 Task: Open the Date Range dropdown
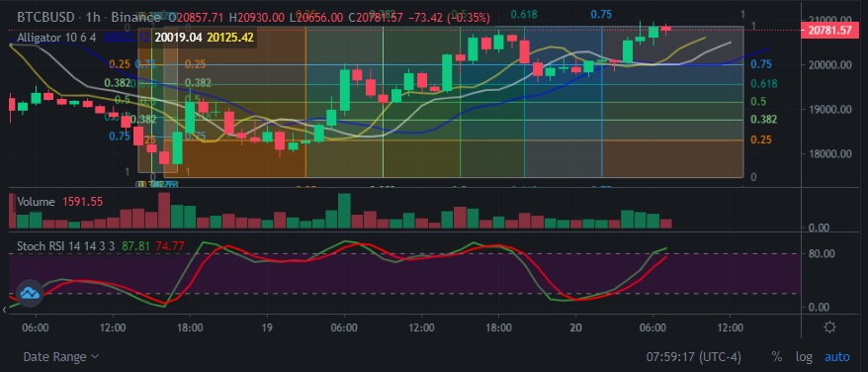(61, 356)
